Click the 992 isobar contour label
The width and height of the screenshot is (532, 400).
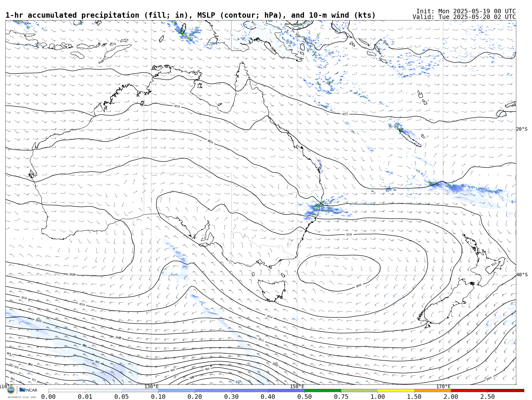coord(173,370)
